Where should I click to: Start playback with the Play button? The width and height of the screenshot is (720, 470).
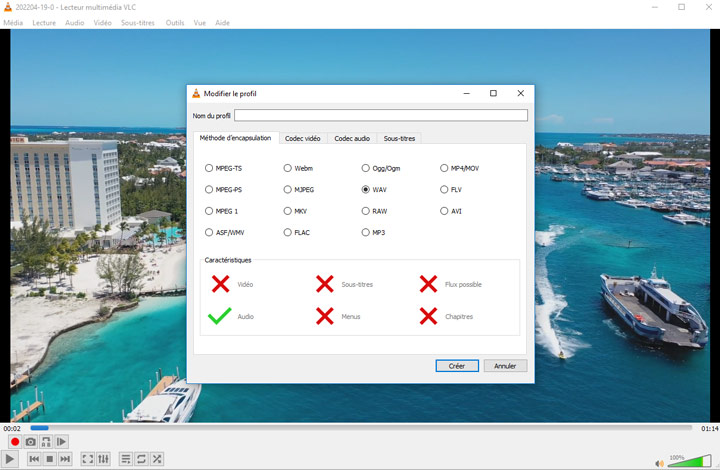click(10, 459)
